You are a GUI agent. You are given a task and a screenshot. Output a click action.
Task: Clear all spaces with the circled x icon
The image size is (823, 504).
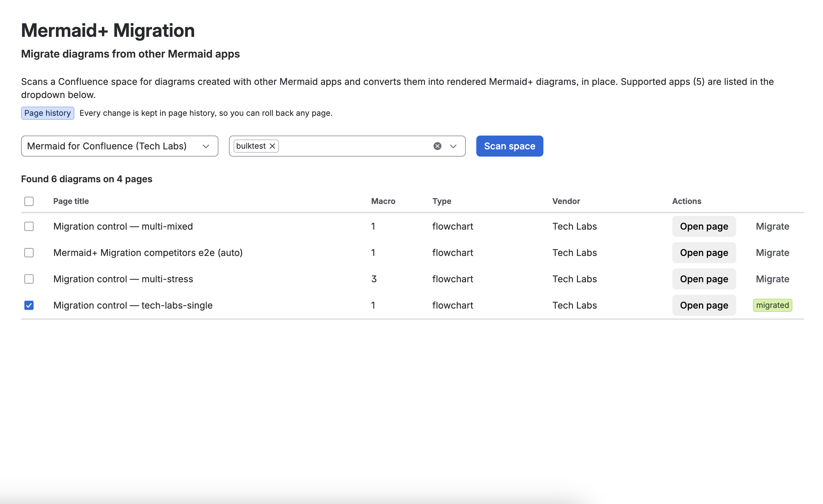click(x=437, y=146)
